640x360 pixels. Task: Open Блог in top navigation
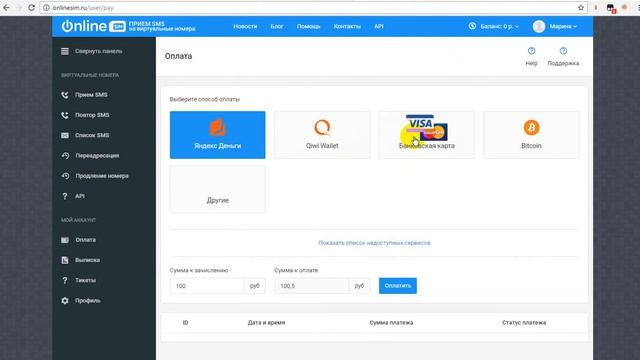tap(277, 26)
